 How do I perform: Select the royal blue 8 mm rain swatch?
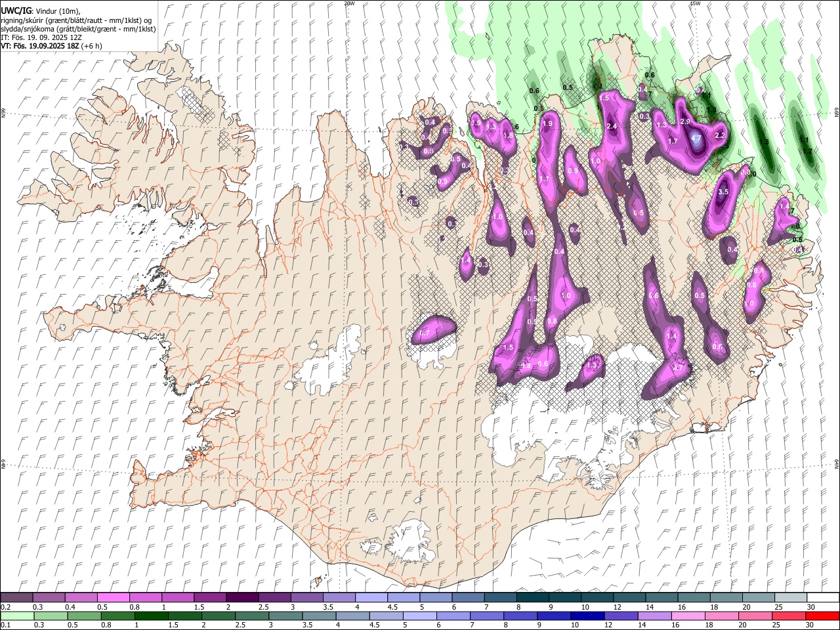click(520, 616)
